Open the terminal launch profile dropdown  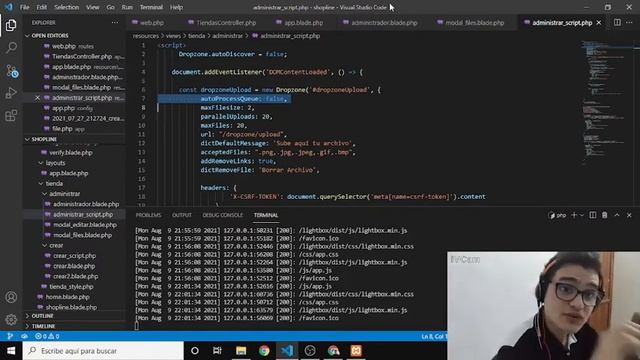[x=582, y=215]
